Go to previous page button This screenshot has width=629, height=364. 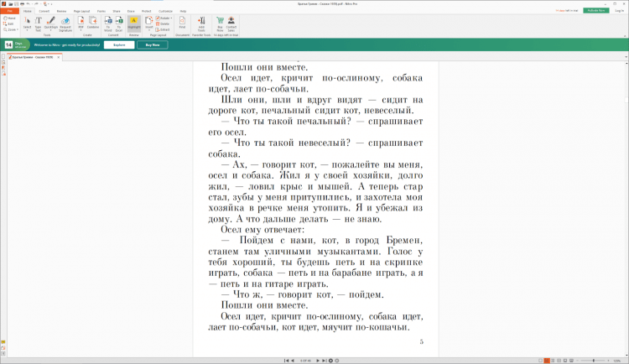(293, 361)
